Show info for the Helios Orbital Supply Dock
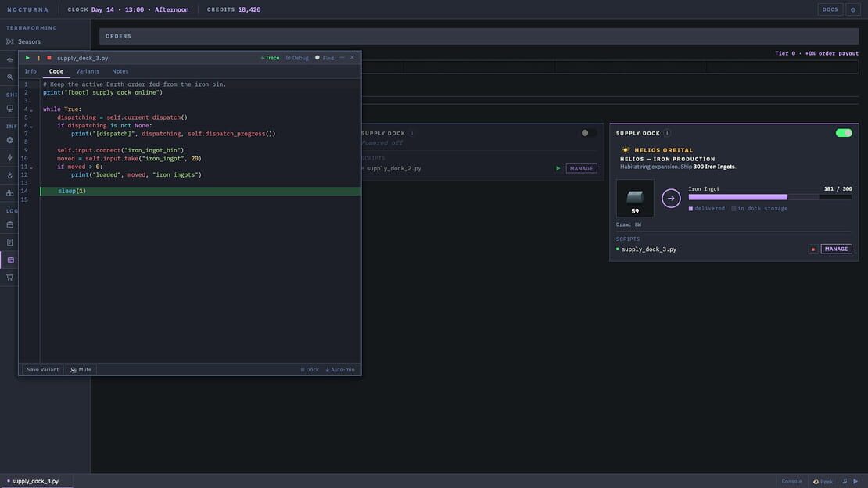This screenshot has height=488, width=868. click(667, 133)
